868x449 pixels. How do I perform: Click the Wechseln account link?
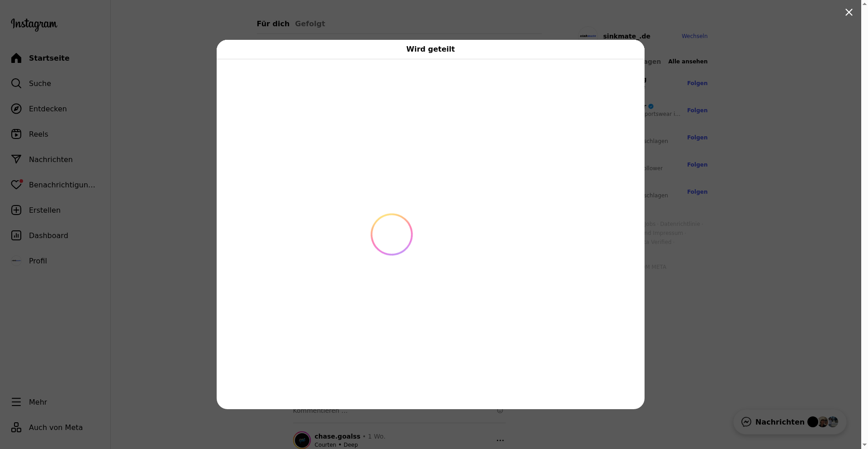click(694, 36)
